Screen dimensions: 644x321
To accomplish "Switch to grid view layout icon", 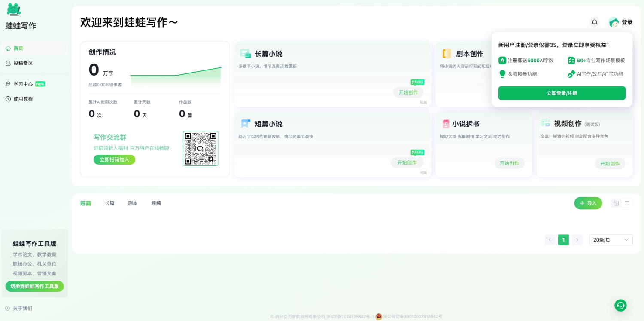I will (x=616, y=203).
